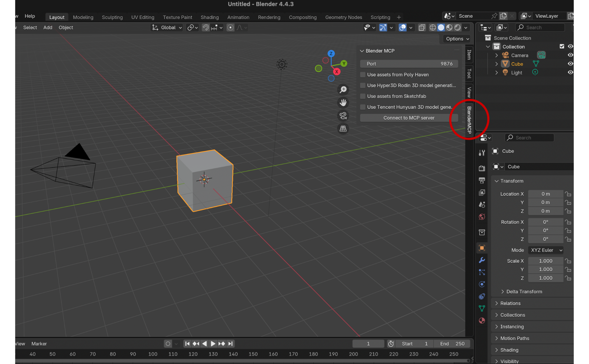Open the Modifiers wrench properties tab

482,260
